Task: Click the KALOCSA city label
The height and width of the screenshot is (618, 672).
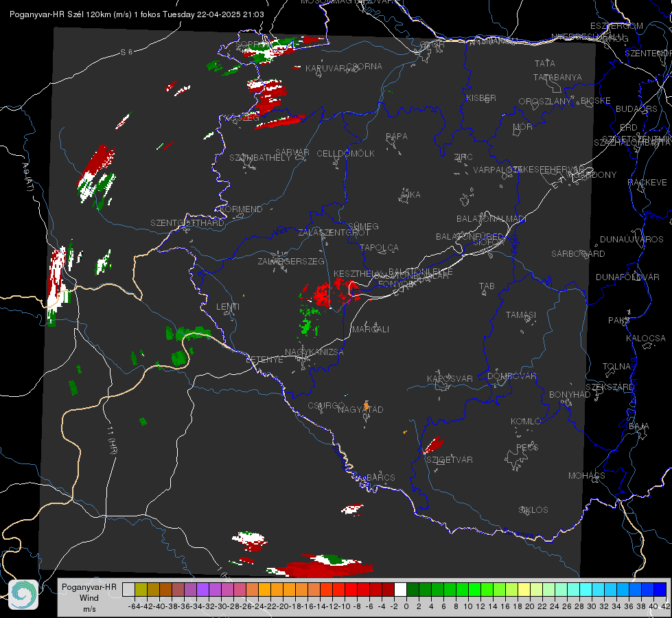Action: 646,339
